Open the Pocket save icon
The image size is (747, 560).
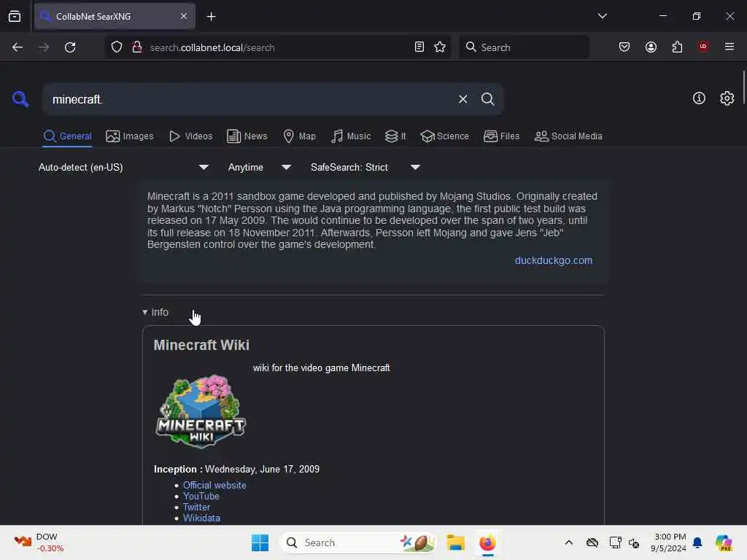pos(624,47)
